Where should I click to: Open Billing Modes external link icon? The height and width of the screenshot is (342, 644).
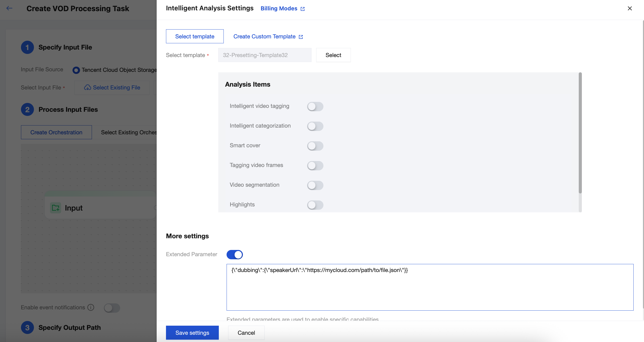click(x=302, y=9)
